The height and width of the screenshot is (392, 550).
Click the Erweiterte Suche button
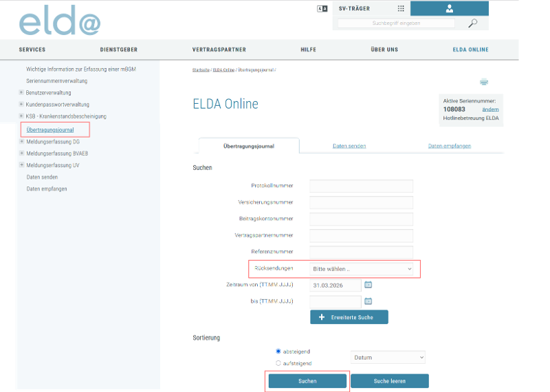coord(349,317)
